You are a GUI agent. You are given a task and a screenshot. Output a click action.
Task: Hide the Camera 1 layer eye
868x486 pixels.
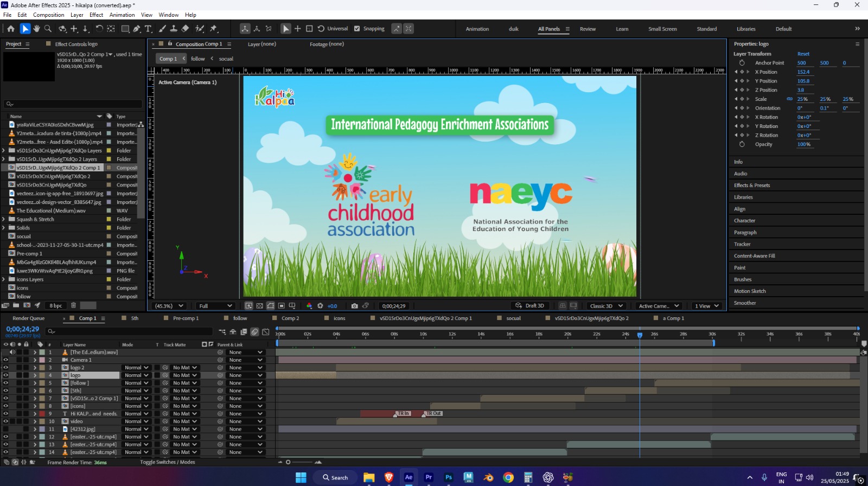coord(6,360)
